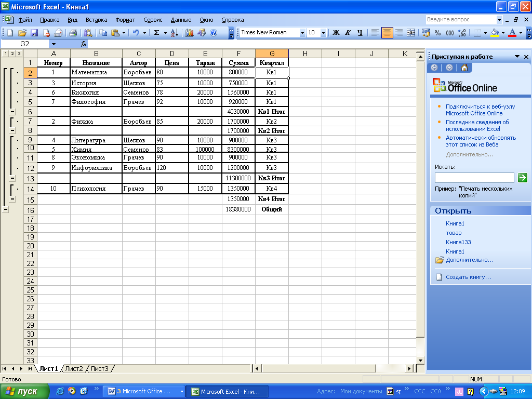The height and width of the screenshot is (399, 532).
Task: Apply thousands separator 000 format
Action: (449, 33)
